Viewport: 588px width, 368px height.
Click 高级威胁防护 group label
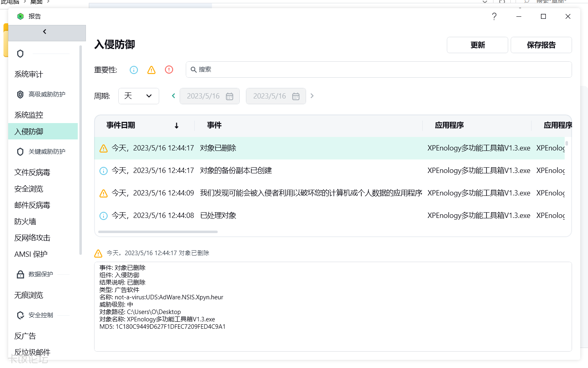coord(47,94)
